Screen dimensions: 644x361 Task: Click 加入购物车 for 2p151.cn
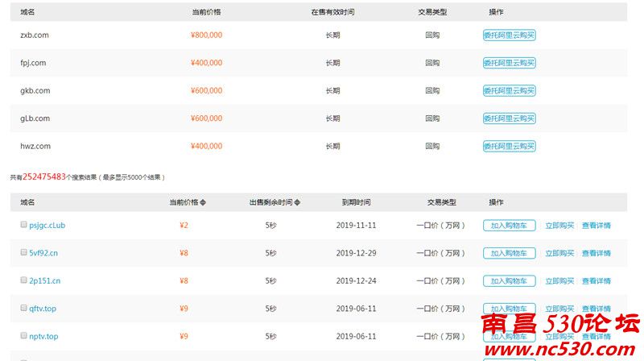pyautogui.click(x=509, y=281)
